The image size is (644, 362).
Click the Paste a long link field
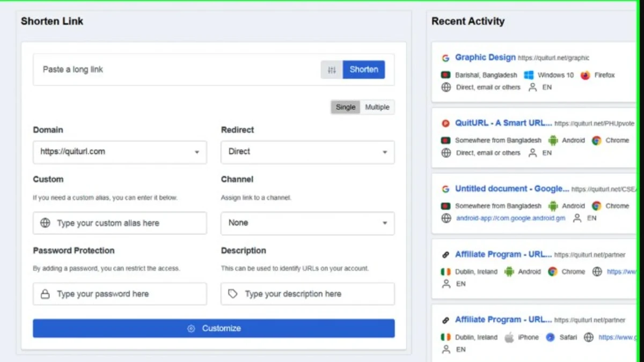pyautogui.click(x=177, y=70)
